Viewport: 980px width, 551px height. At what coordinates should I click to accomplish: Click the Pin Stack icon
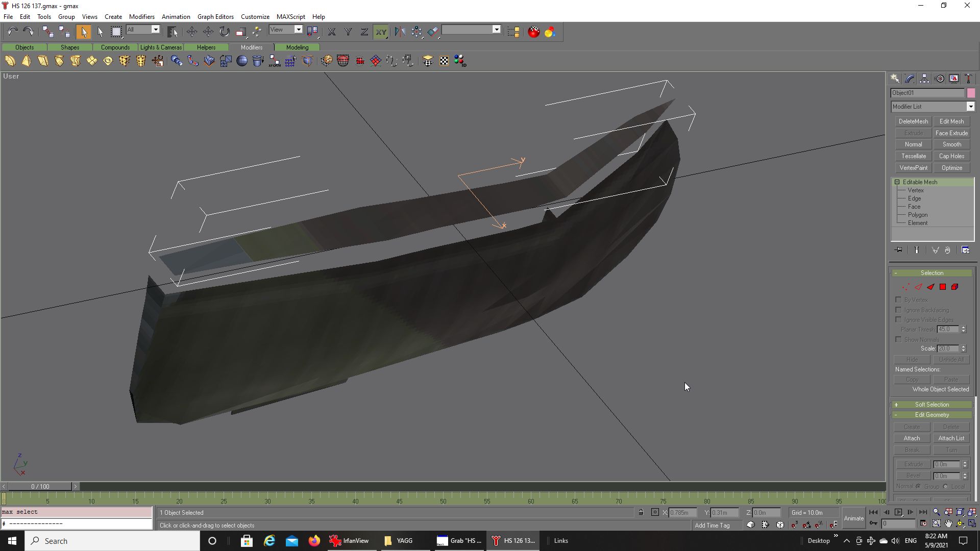[x=898, y=250]
